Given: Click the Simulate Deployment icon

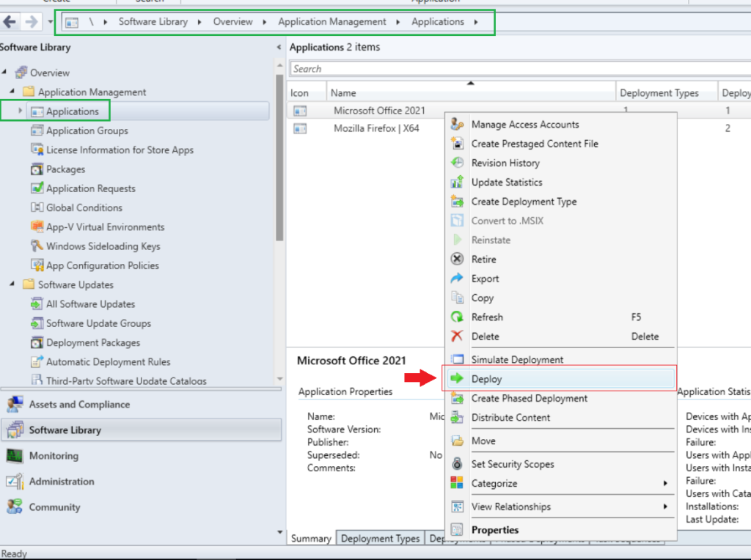Looking at the screenshot, I should pyautogui.click(x=457, y=359).
